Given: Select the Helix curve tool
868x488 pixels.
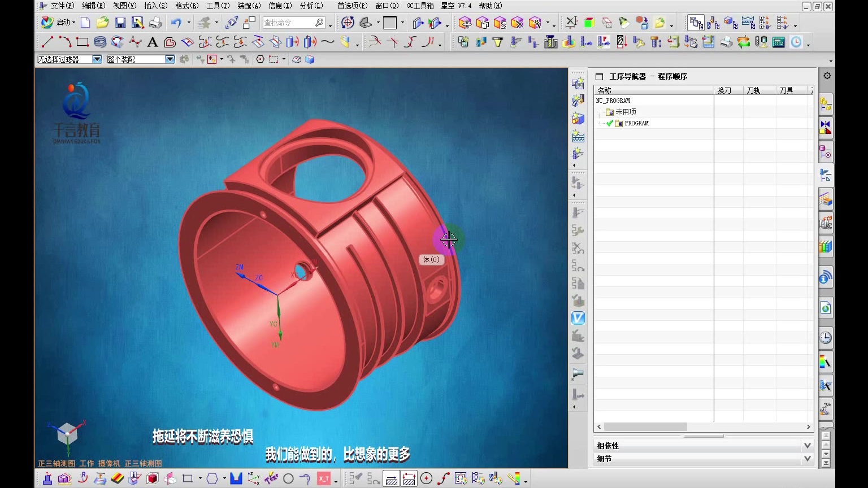Looking at the screenshot, I should [x=100, y=42].
